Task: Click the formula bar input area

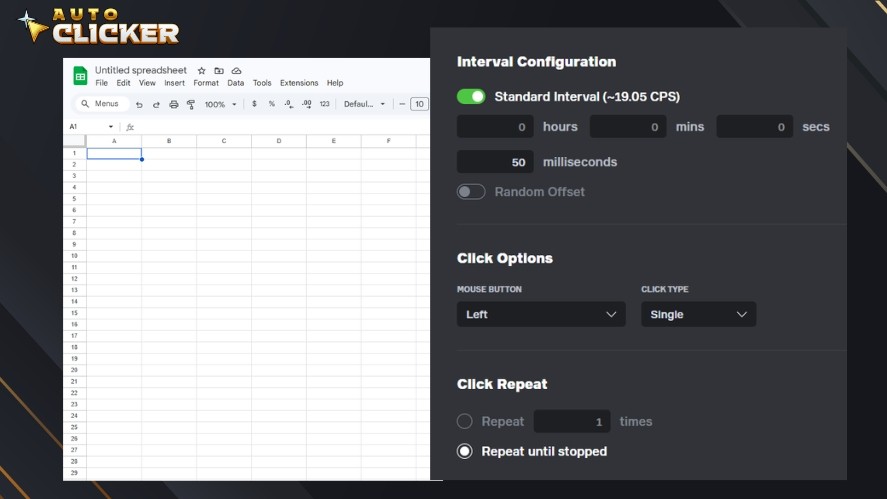Action: 283,127
